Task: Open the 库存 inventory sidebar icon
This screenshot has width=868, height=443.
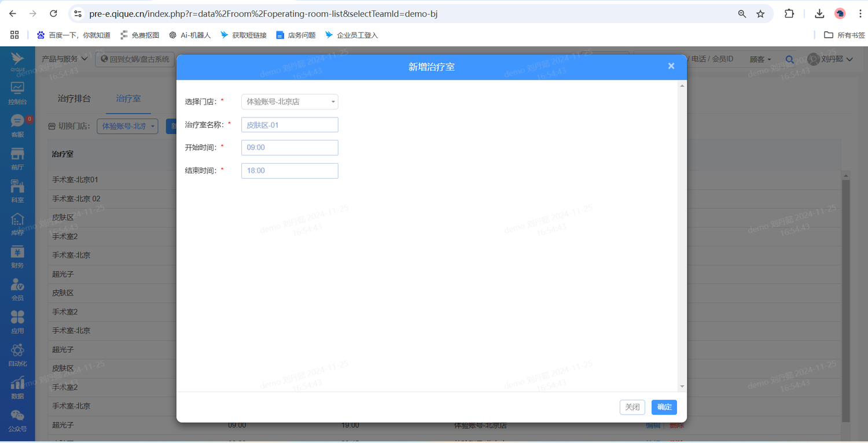Action: [x=17, y=224]
